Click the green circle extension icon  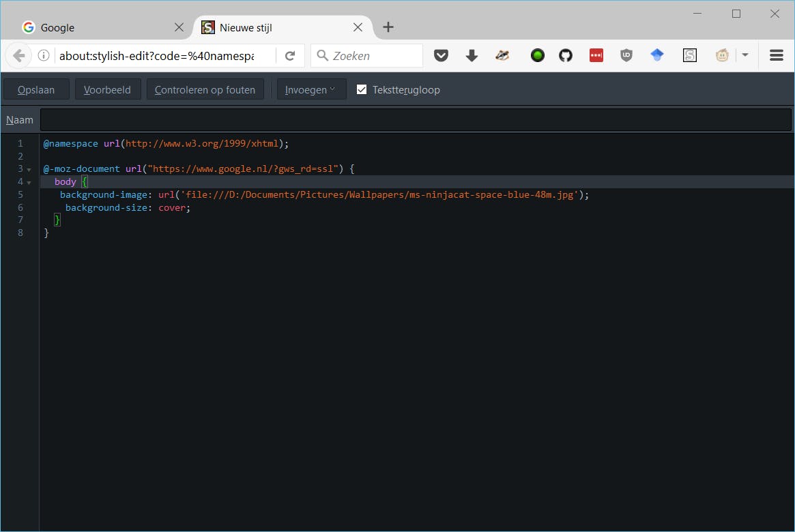pos(538,56)
